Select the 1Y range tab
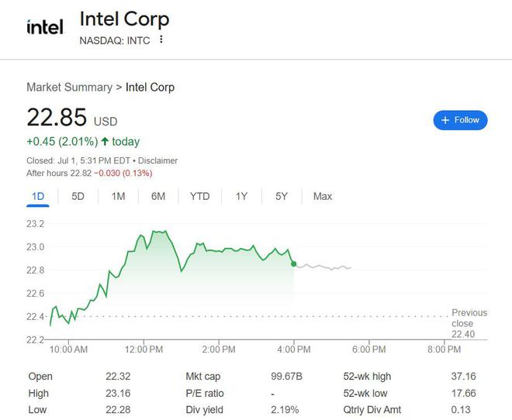The image size is (512, 420). 241,196
